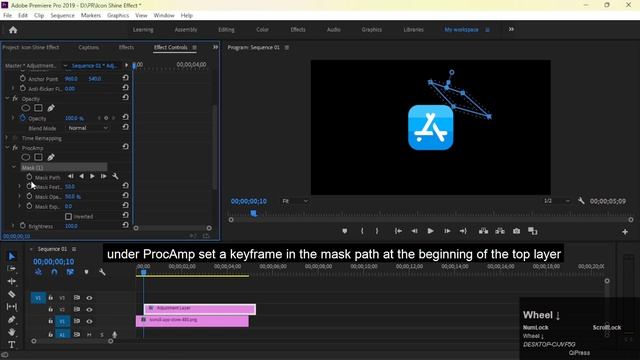The height and width of the screenshot is (360, 640).
Task: Check the Inverted mask checkbox
Action: [x=69, y=216]
